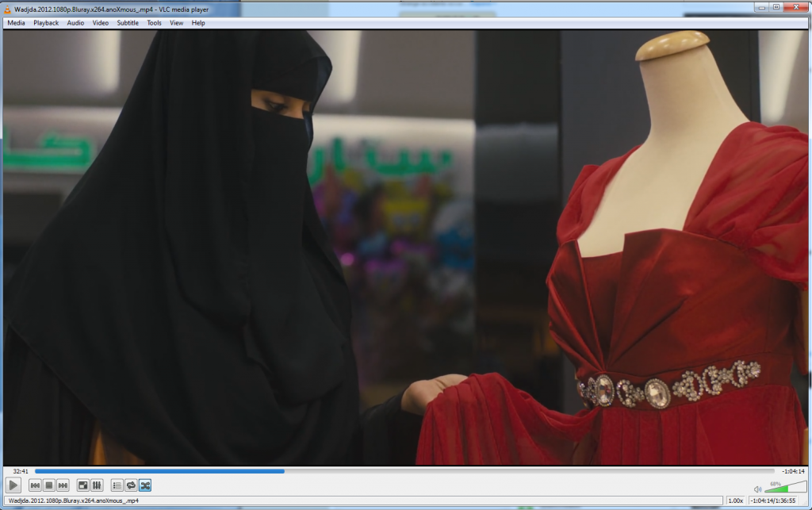The image size is (812, 510).
Task: Jump to previous media with the skip-back button
Action: 35,485
